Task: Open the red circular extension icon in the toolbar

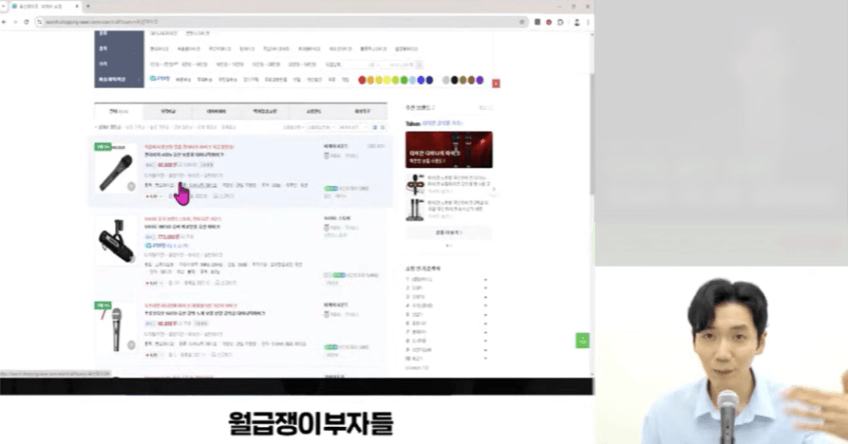Action: [548, 22]
